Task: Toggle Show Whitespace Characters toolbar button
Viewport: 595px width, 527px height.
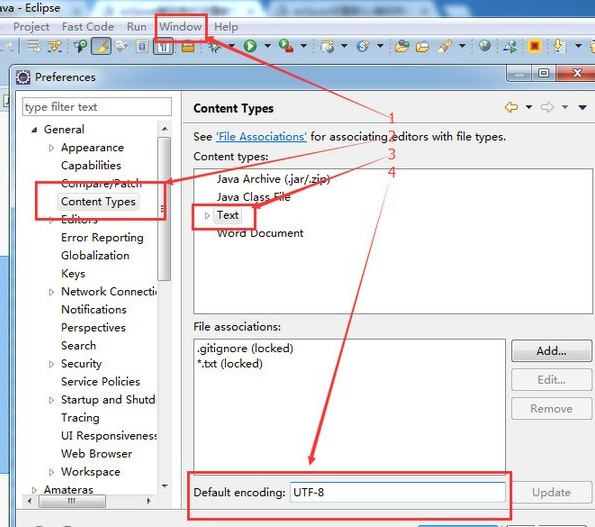Action: [163, 47]
